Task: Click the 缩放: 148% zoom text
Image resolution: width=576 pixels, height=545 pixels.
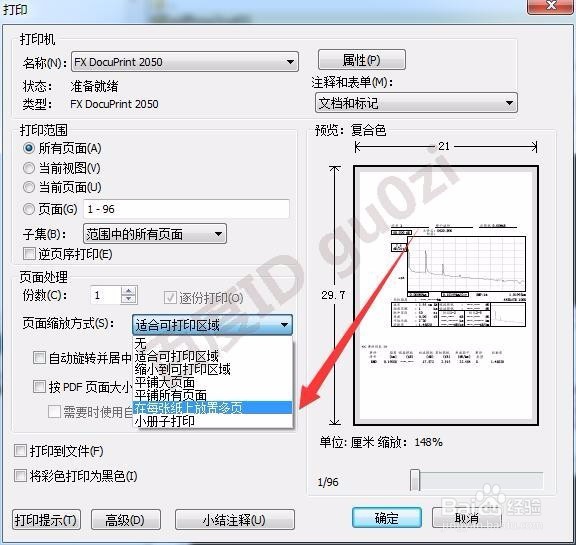Action: pos(410,442)
